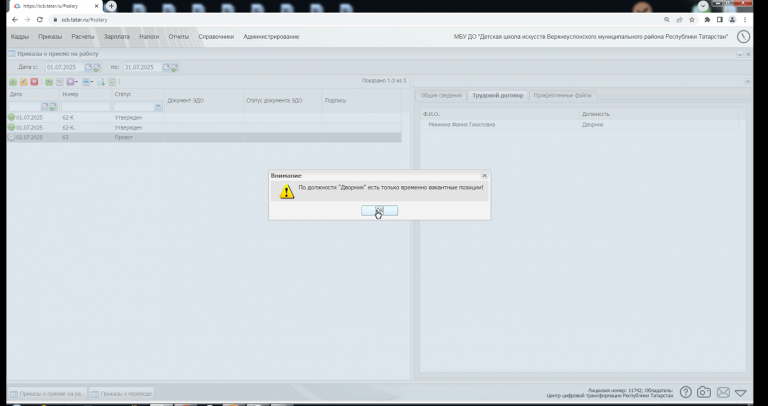This screenshot has height=406, width=768.
Task: Click the clock icon in header
Action: click(x=743, y=37)
